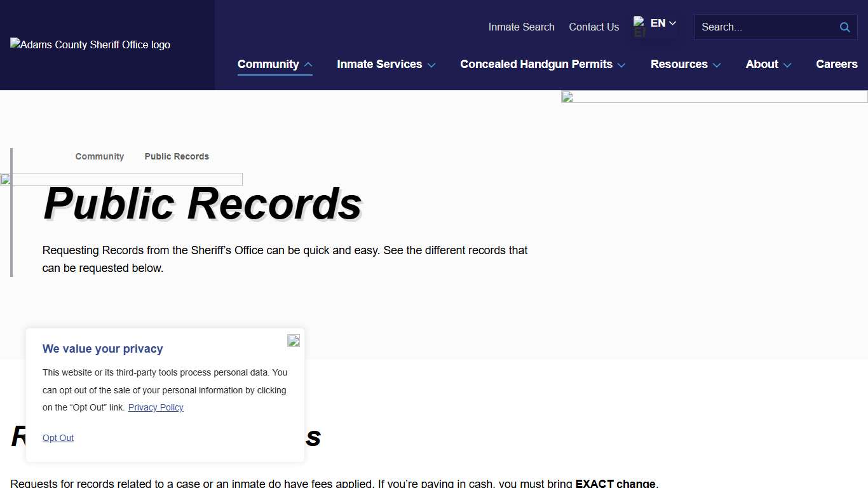
Task: Click the Public Records sidebar image icon
Action: point(6,179)
